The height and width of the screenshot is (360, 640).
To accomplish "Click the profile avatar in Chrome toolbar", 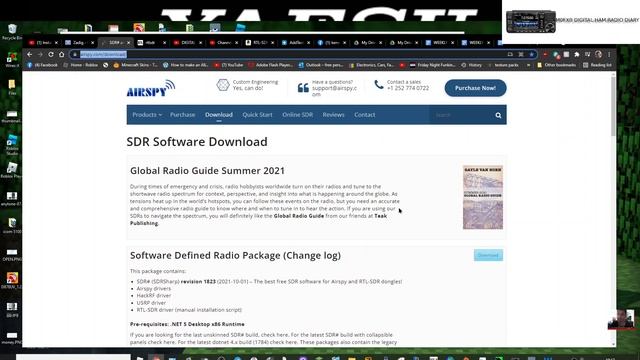I will (598, 54).
